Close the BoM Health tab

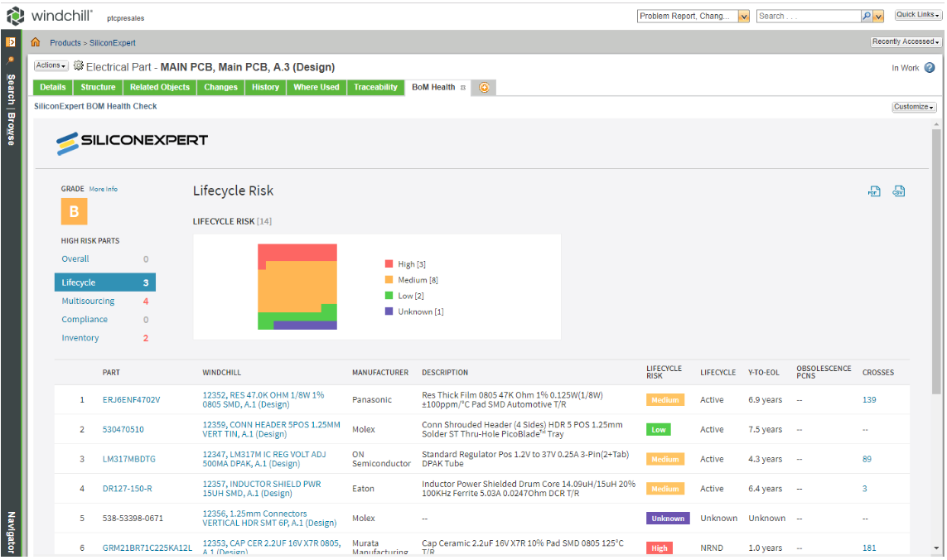tap(463, 88)
